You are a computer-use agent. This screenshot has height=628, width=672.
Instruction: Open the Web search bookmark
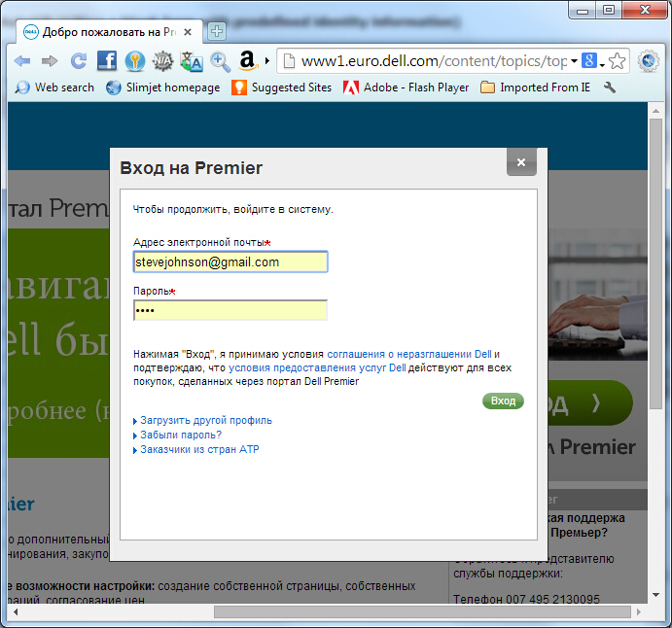pos(54,87)
